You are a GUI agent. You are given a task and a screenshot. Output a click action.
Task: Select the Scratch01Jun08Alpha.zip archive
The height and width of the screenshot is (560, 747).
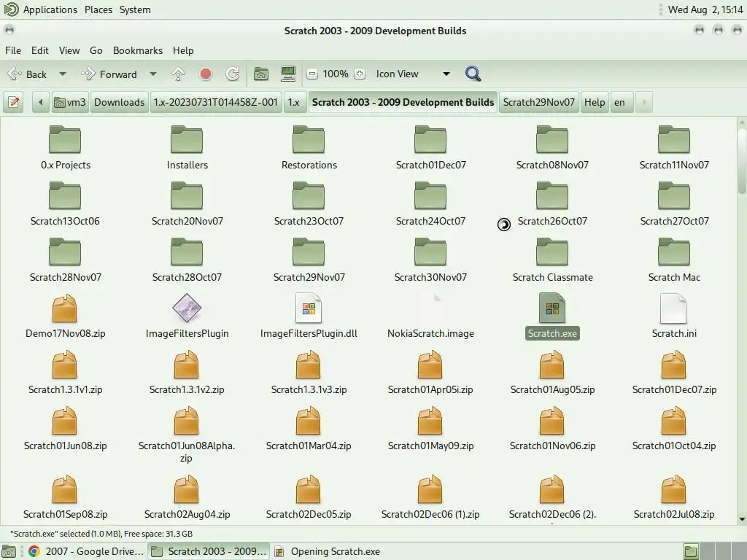186,433
